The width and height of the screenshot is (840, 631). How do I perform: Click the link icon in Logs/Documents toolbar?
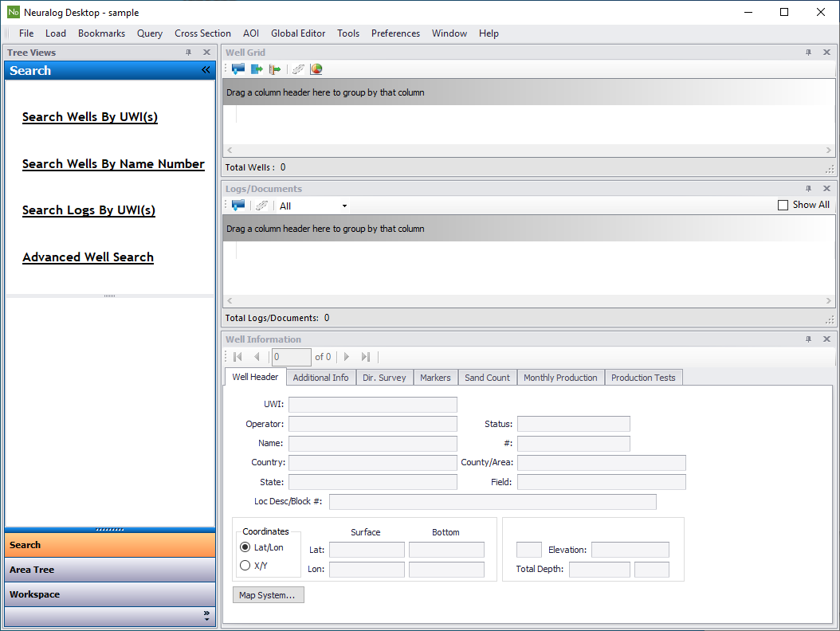click(261, 206)
